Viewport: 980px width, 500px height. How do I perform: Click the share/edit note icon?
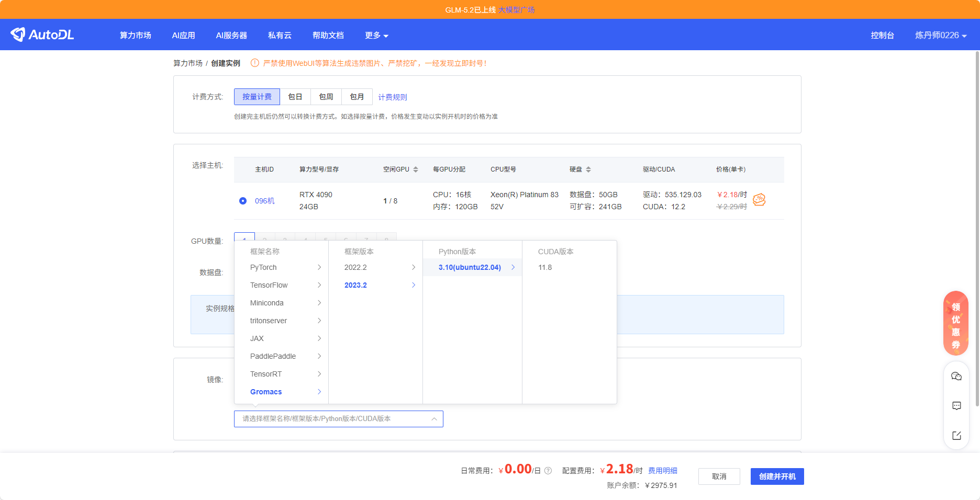click(956, 436)
